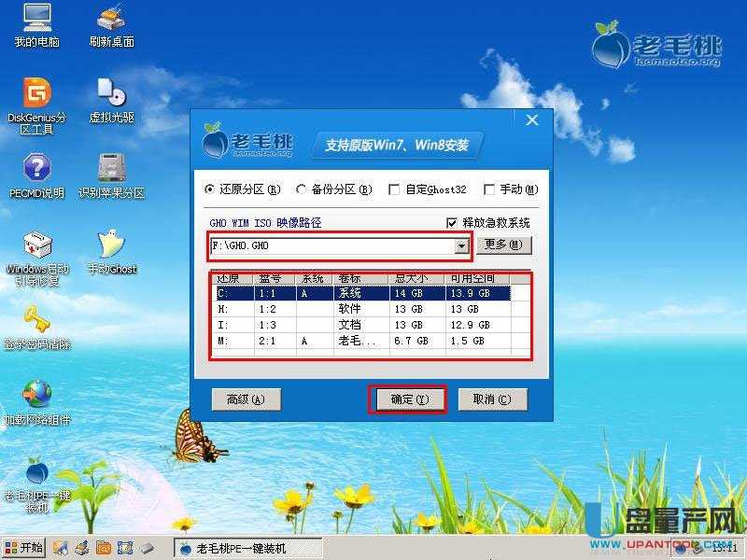This screenshot has height=560, width=747.
Task: Select the 还原分区 radio button
Action: [x=210, y=189]
